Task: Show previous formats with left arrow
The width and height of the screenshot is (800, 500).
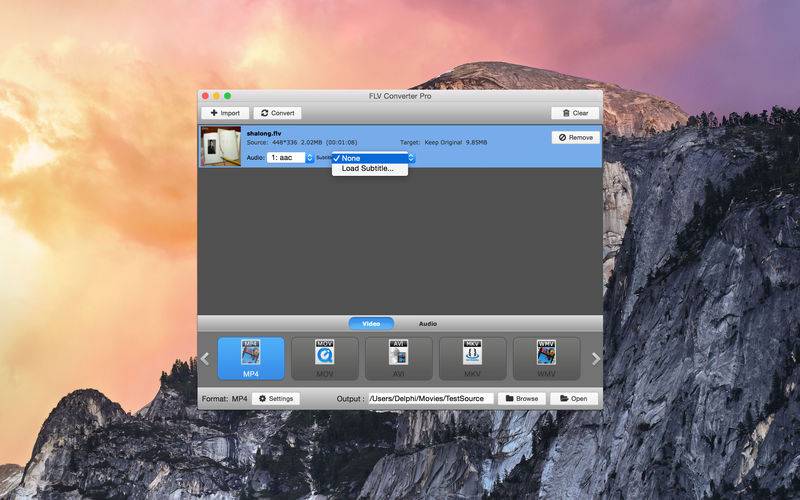Action: click(x=205, y=359)
